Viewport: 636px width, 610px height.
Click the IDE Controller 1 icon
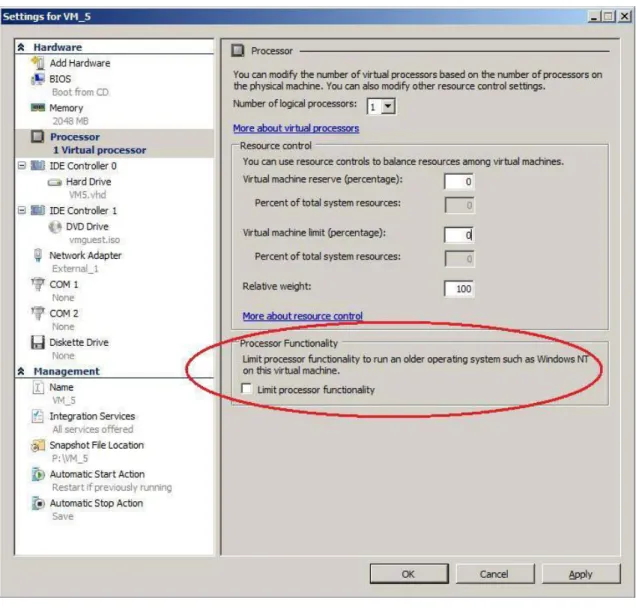38,210
